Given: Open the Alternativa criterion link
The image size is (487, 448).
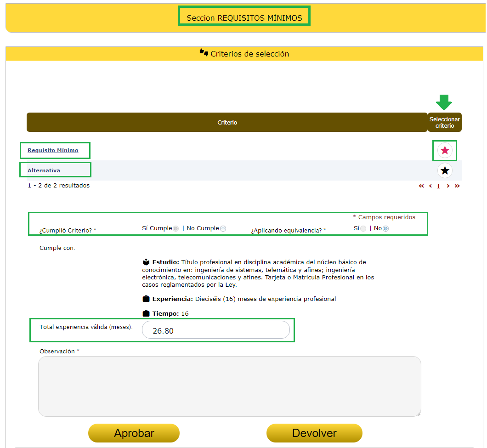Looking at the screenshot, I should click(44, 170).
